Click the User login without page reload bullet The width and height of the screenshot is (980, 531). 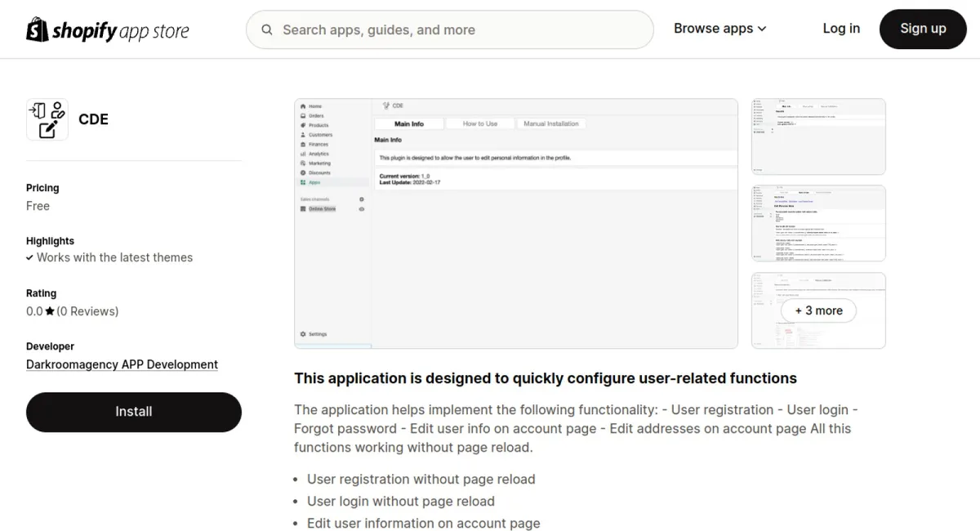point(401,501)
